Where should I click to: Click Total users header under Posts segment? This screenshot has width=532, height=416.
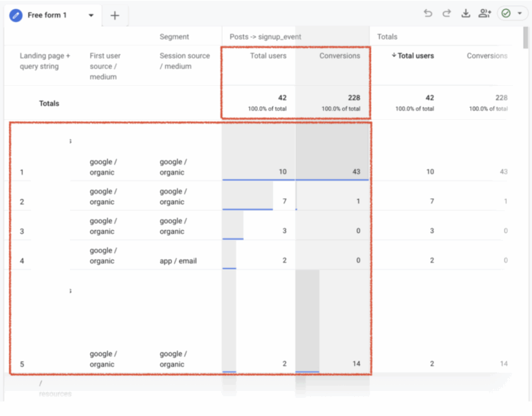coord(268,55)
